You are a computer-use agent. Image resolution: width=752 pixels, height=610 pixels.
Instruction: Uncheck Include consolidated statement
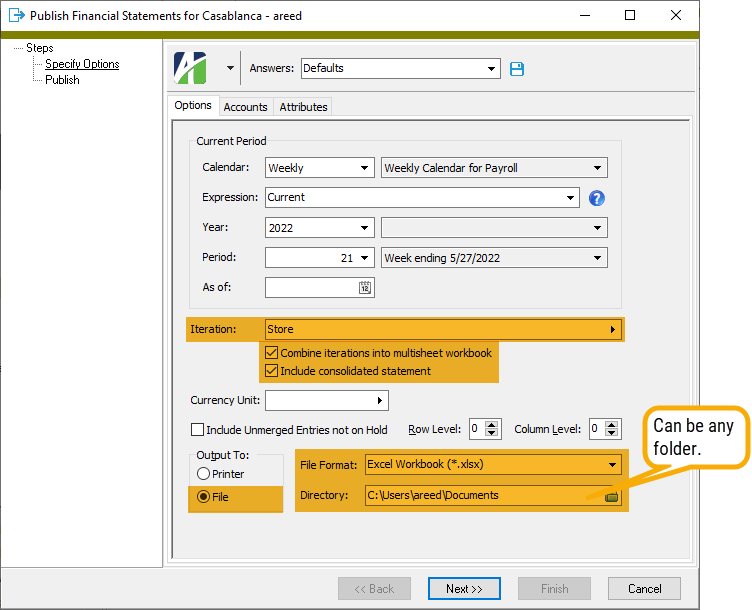[x=271, y=371]
